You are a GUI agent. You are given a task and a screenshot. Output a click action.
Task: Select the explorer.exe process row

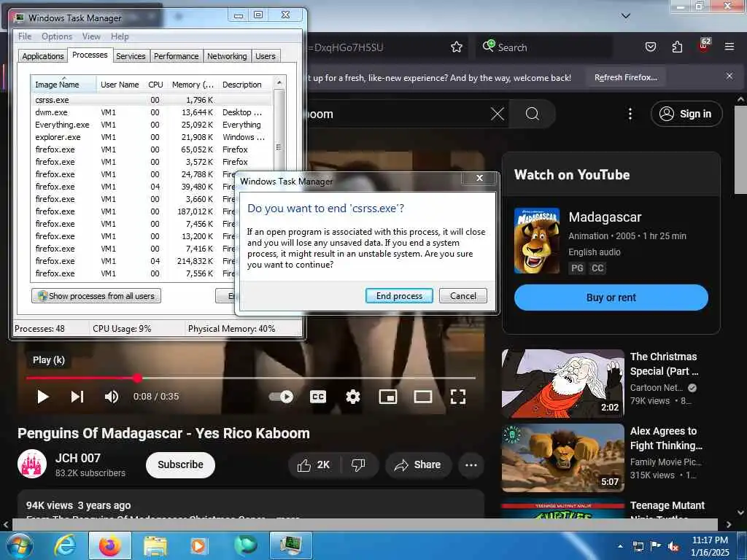pos(152,137)
